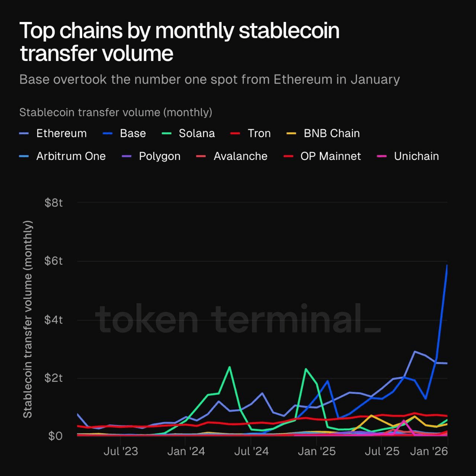The image size is (476, 476).
Task: Click the $8t y-axis label
Action: tap(54, 203)
